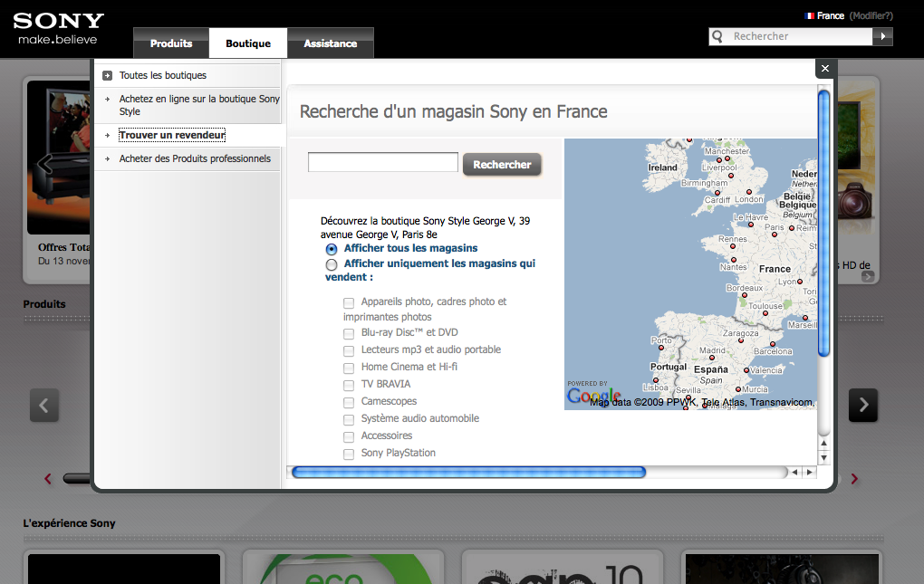
Task: Click the popup vertical scrollbar thumb
Action: click(823, 223)
